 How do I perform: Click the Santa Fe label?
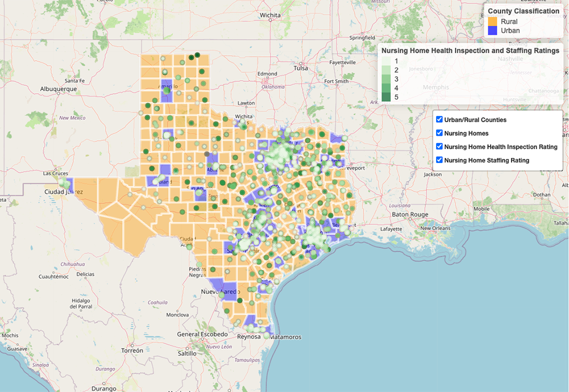pos(75,81)
